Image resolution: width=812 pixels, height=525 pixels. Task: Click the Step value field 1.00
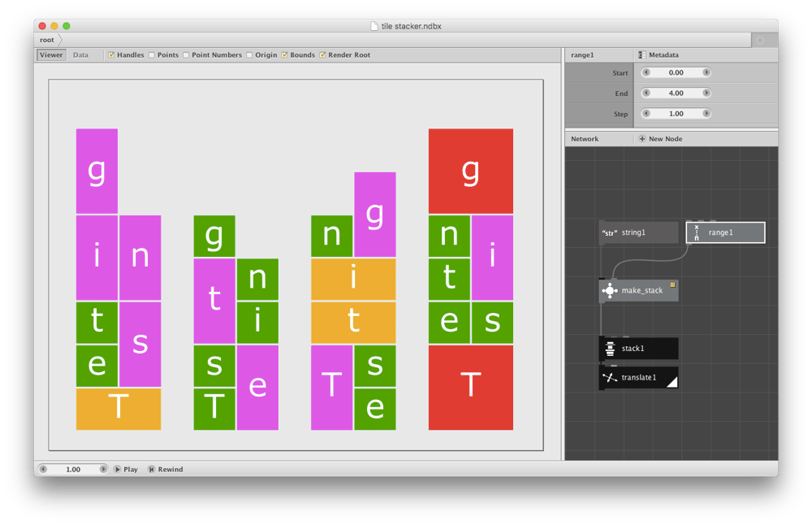(x=676, y=114)
